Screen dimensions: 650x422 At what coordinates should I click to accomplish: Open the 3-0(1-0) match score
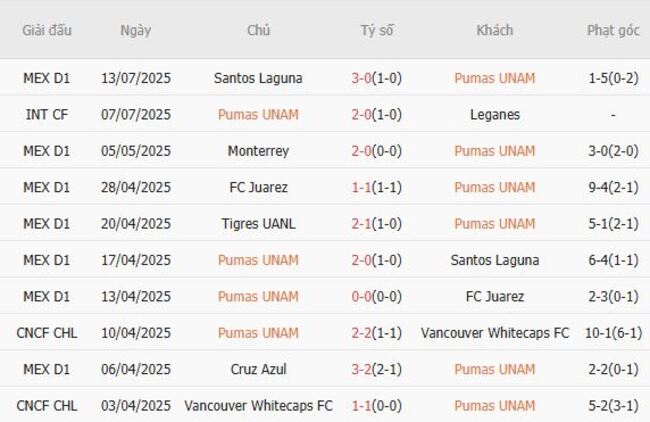pyautogui.click(x=377, y=78)
